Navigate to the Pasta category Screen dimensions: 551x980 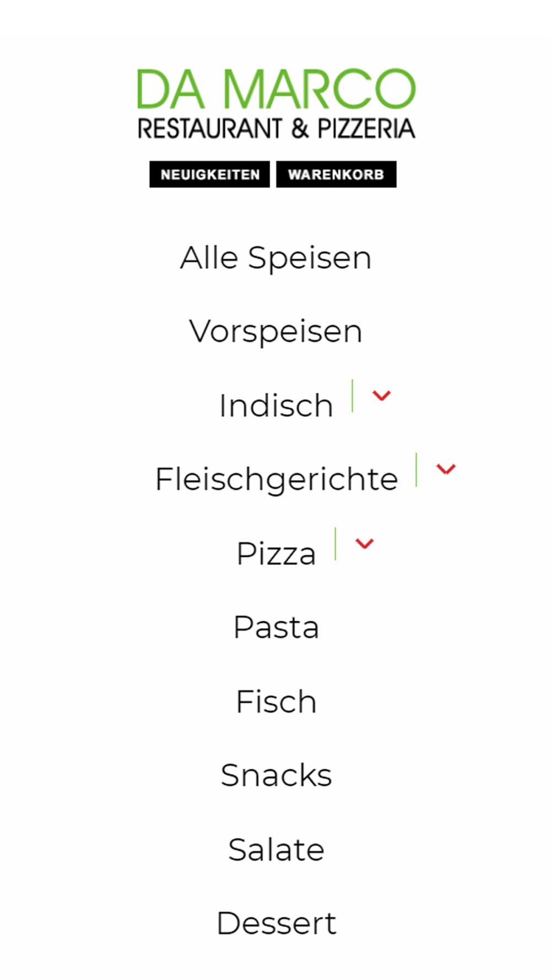pyautogui.click(x=276, y=627)
